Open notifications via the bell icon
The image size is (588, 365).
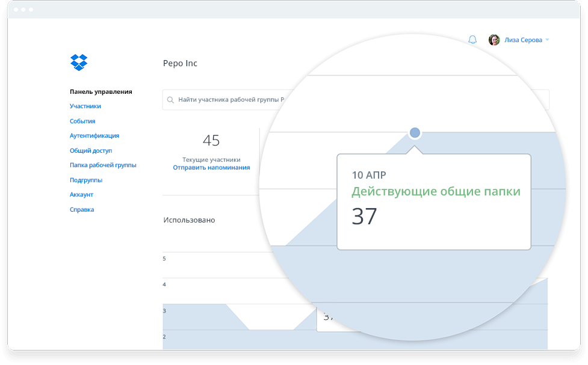pos(472,39)
